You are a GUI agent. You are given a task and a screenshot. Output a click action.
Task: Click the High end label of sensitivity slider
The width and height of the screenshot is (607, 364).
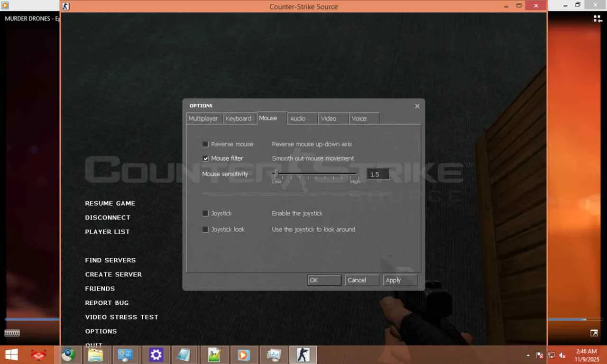pos(355,182)
